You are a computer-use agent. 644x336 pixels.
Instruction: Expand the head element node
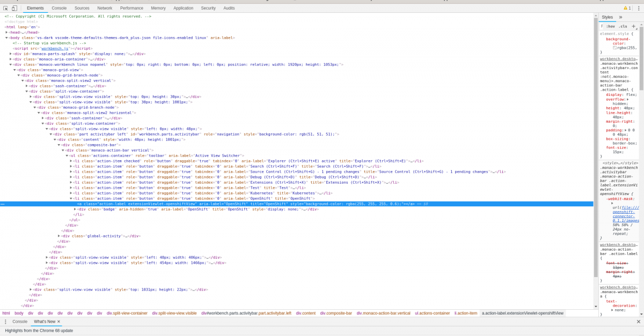7,32
